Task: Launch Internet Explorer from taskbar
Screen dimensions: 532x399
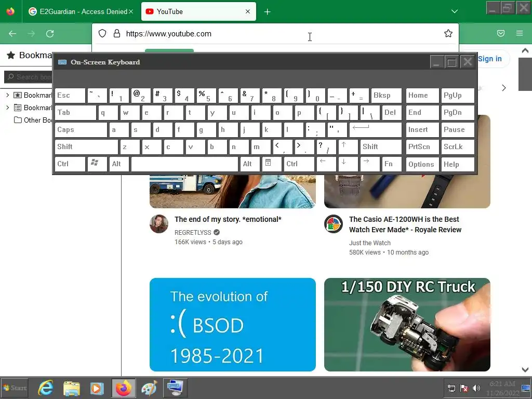Action: [46, 388]
